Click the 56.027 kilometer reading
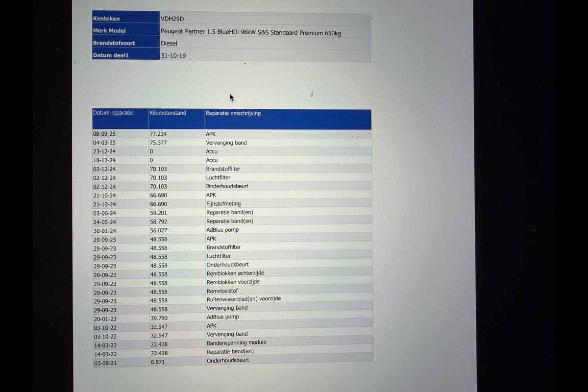Screen dimensions: 588x392 [x=158, y=230]
